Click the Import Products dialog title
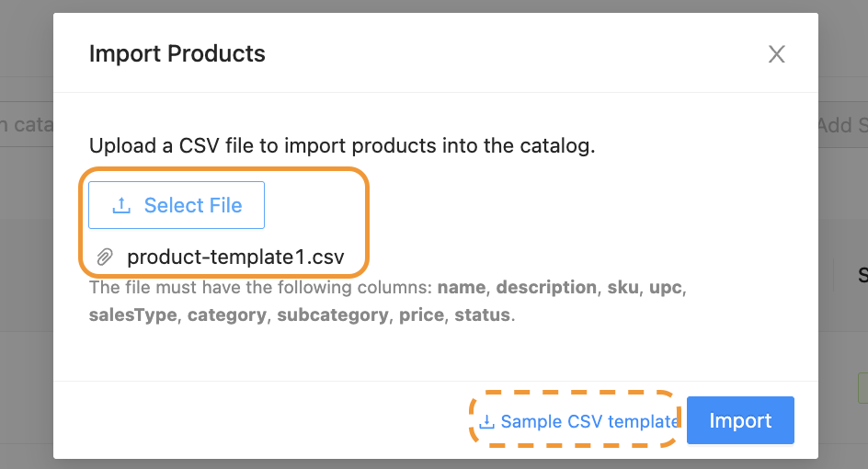Viewport: 868px width, 469px height. coord(177,54)
